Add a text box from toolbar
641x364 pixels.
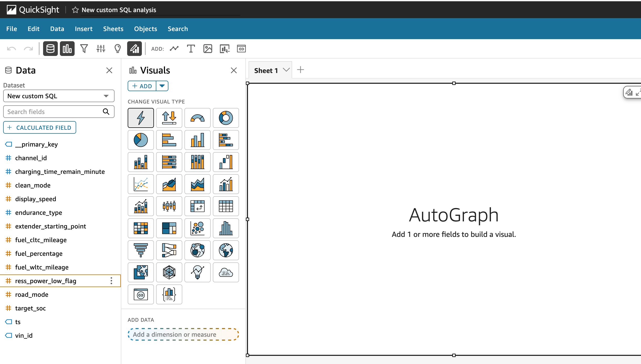point(191,49)
